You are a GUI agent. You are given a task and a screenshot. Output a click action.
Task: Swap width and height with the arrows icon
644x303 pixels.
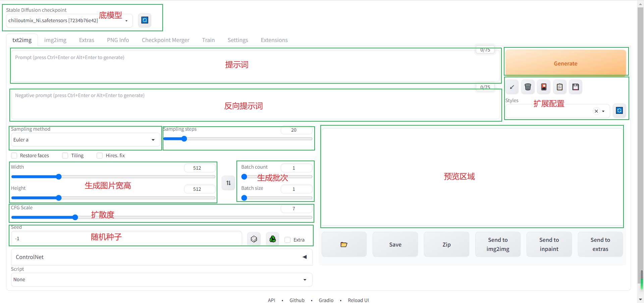point(228,183)
